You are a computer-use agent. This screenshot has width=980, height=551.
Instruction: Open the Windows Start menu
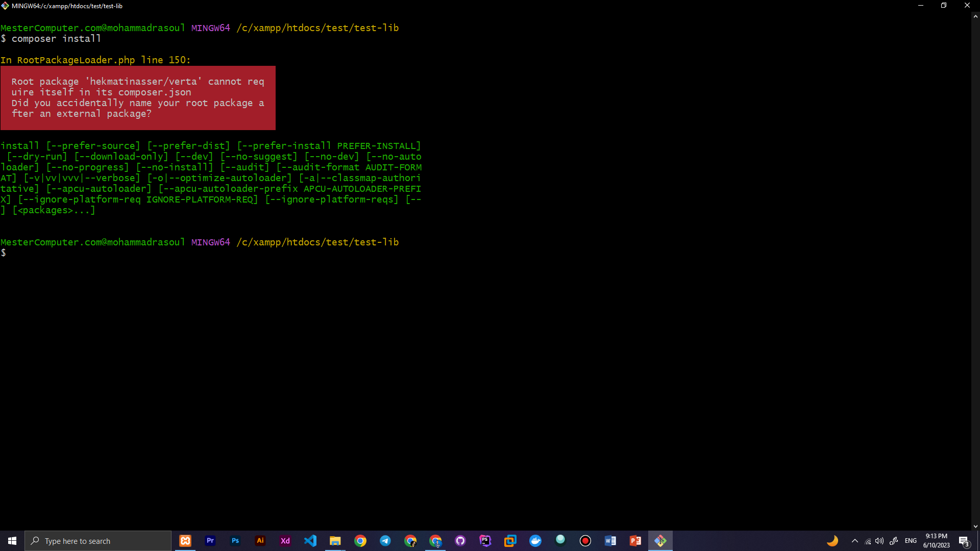pyautogui.click(x=12, y=541)
